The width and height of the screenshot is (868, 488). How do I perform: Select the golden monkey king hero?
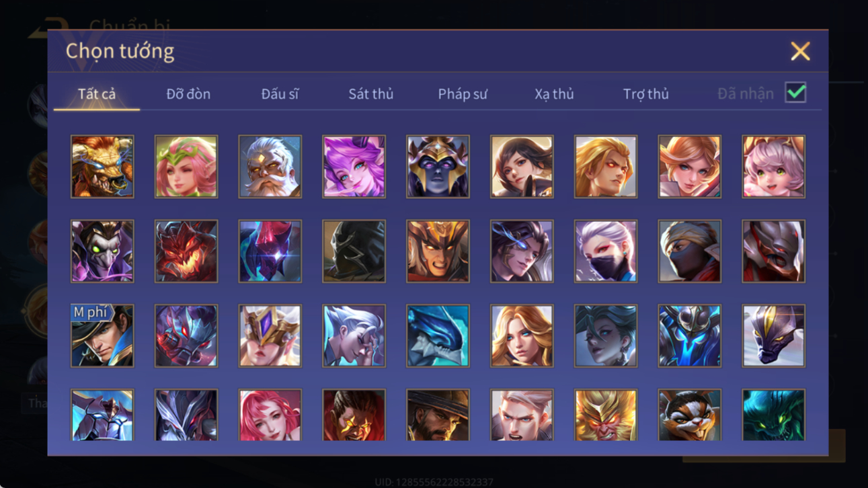(605, 415)
